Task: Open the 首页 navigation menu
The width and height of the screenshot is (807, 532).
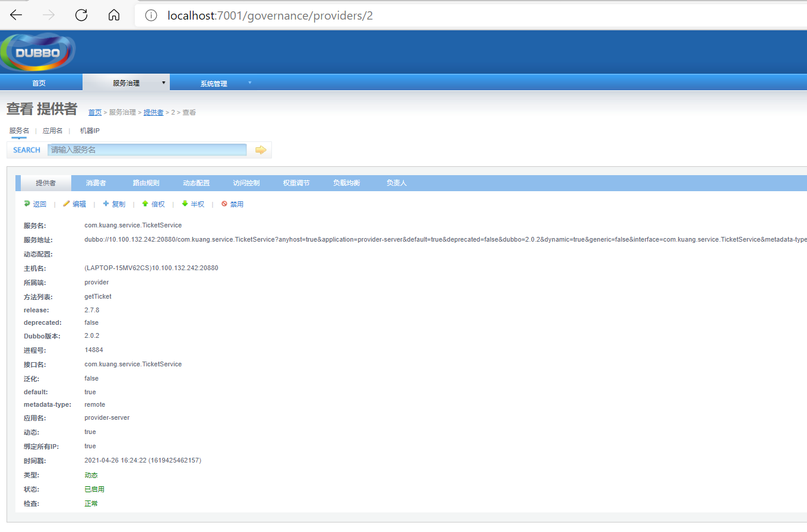Action: tap(39, 83)
